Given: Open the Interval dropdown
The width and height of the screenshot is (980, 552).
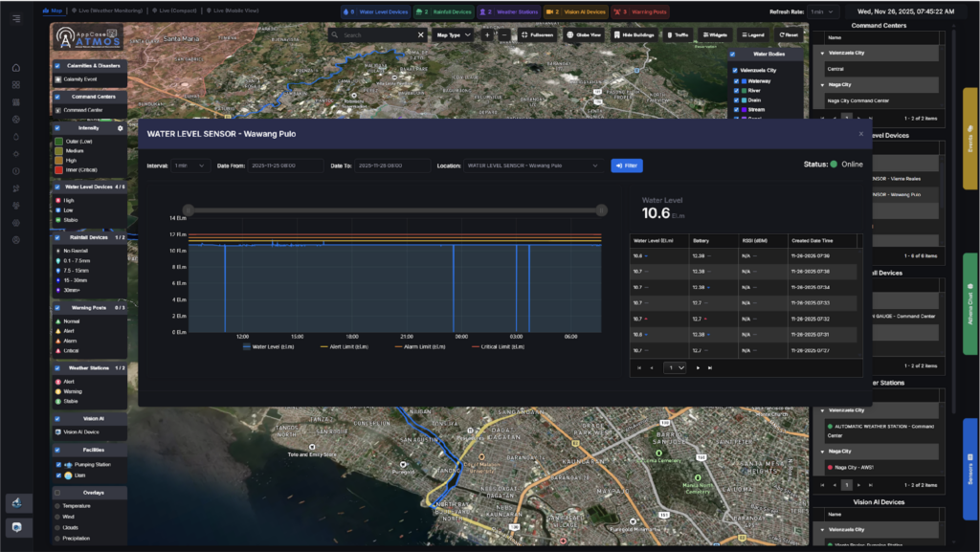Looking at the screenshot, I should click(190, 166).
